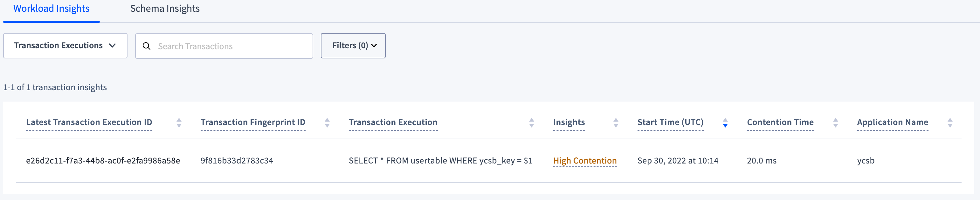Screen dimensions: 980x200
Task: Open fingerprint 9f816b33d2783c34 details
Action: (237, 160)
